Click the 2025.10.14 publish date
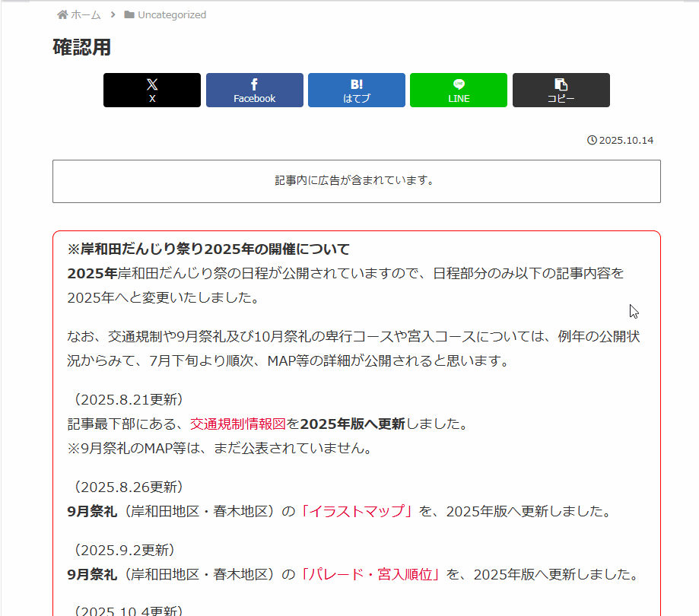699x616 pixels. (626, 140)
